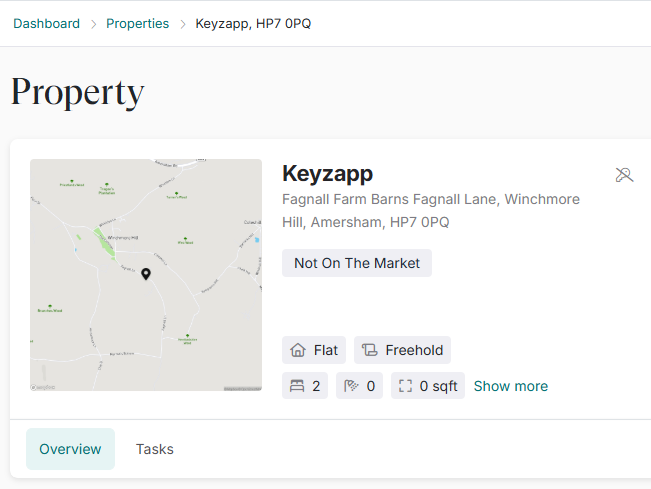
Task: Click the Keyzapp, HP7 0PQ breadcrumb item
Action: click(x=253, y=23)
